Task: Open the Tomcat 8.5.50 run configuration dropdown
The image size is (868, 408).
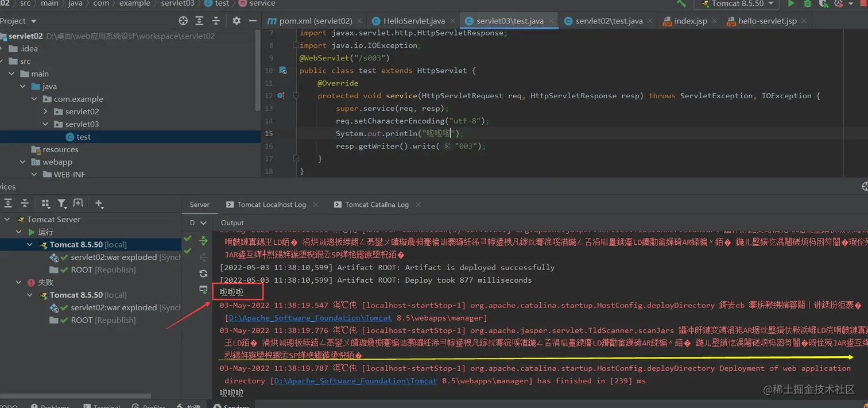Action: [737, 3]
